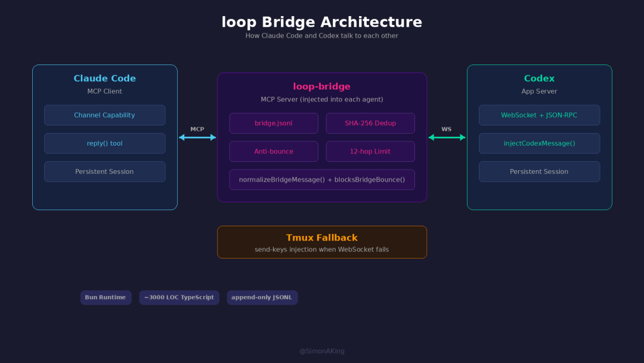Click 'MCP Server (injected into each agent)' text
Viewport: 644px width, 363px height.
tap(321, 100)
